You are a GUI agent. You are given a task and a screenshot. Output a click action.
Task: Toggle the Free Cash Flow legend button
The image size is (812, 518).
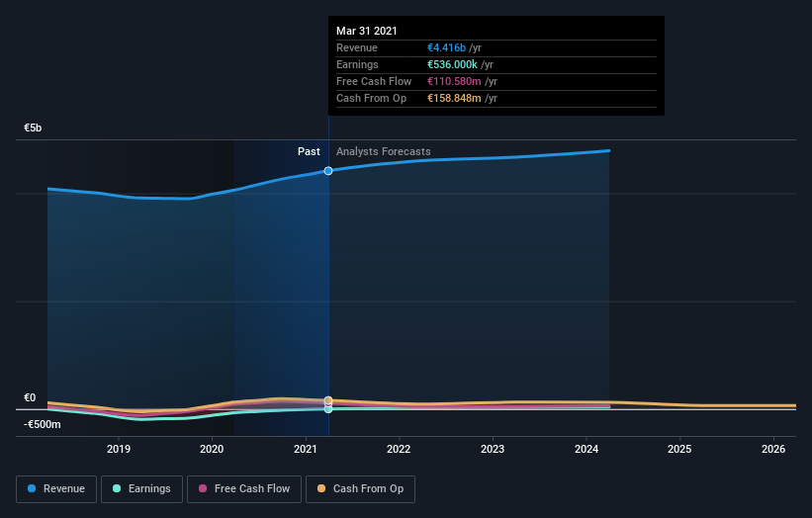click(244, 489)
